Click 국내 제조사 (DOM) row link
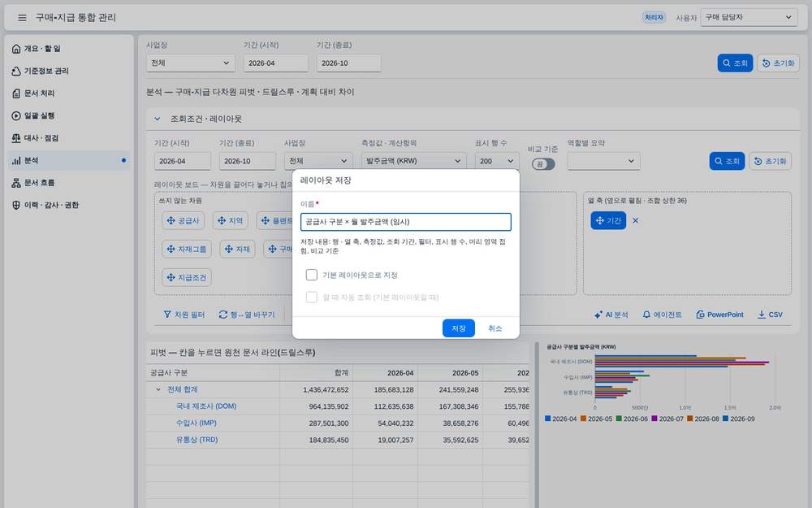Image resolution: width=812 pixels, height=508 pixels. pyautogui.click(x=206, y=406)
